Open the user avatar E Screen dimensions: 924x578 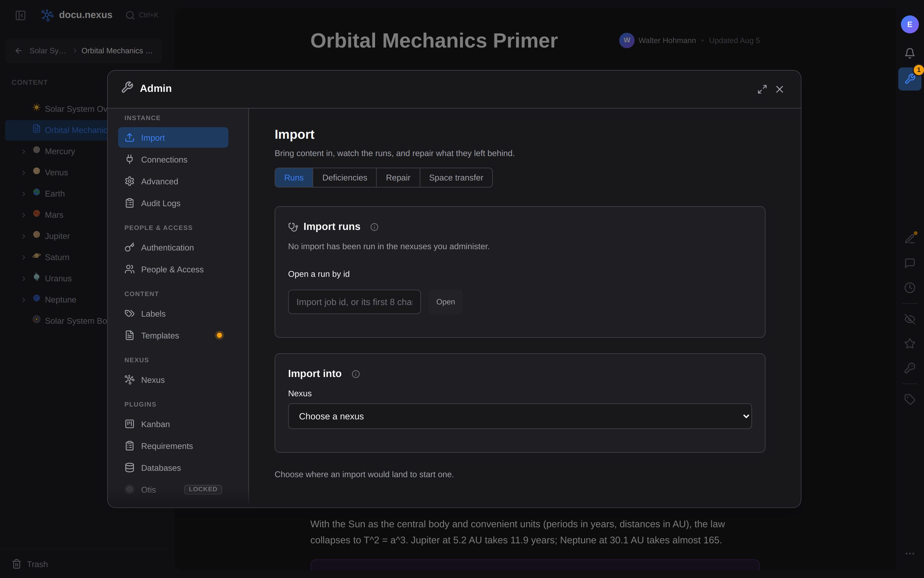[x=910, y=24]
